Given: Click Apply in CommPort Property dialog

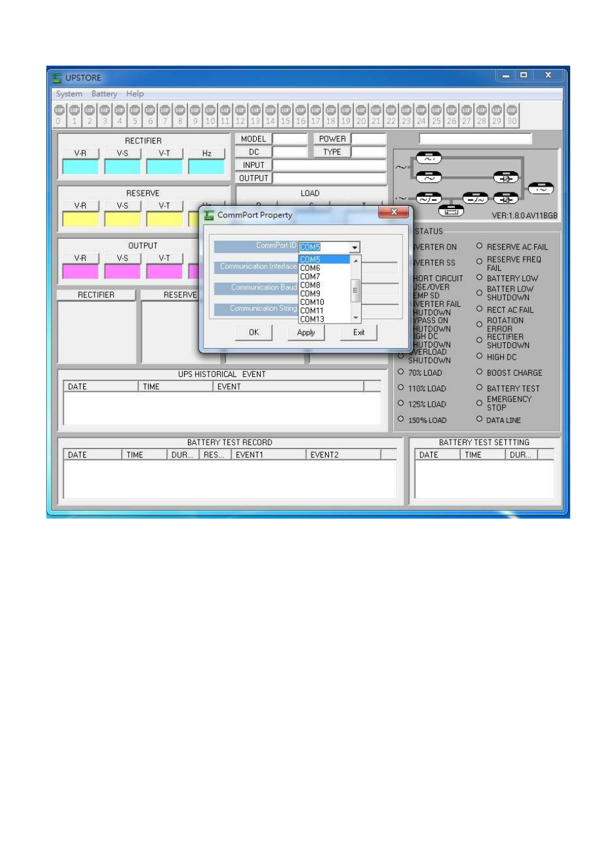Looking at the screenshot, I should coord(306,333).
